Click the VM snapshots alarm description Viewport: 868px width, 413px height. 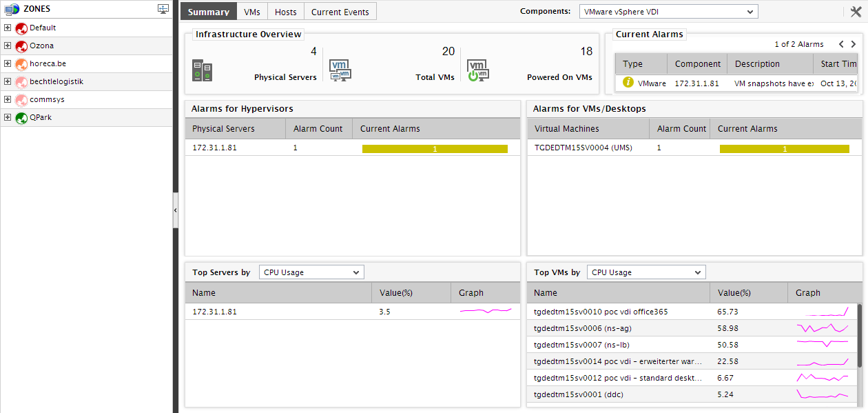774,83
